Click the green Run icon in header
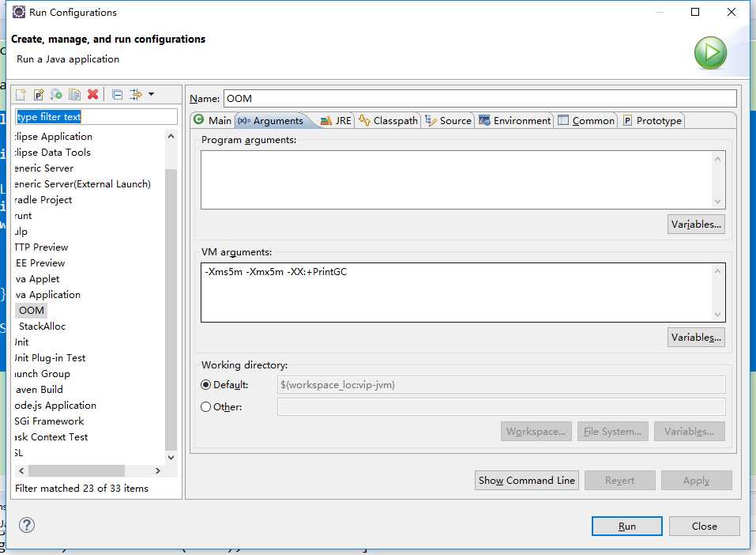756x555 pixels. click(710, 53)
